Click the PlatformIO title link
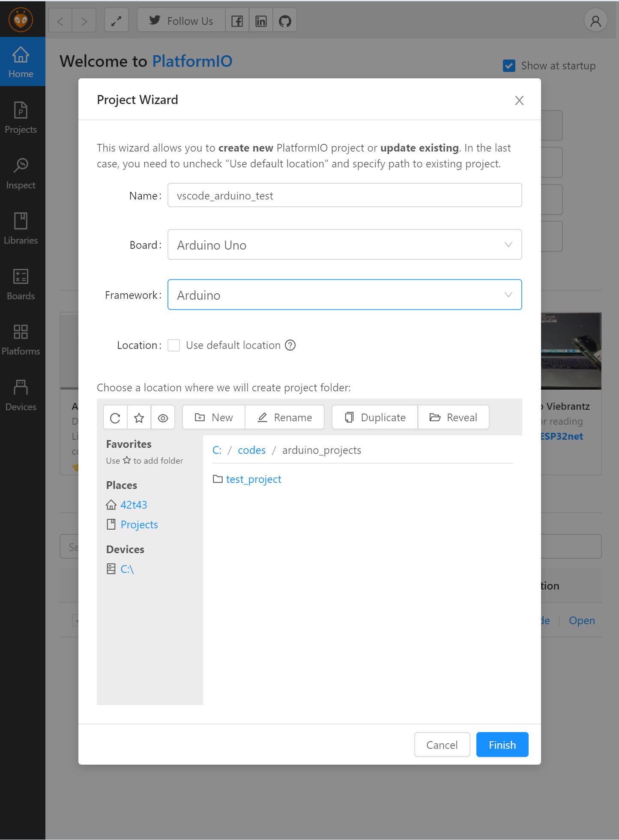This screenshot has height=840, width=619. point(192,61)
